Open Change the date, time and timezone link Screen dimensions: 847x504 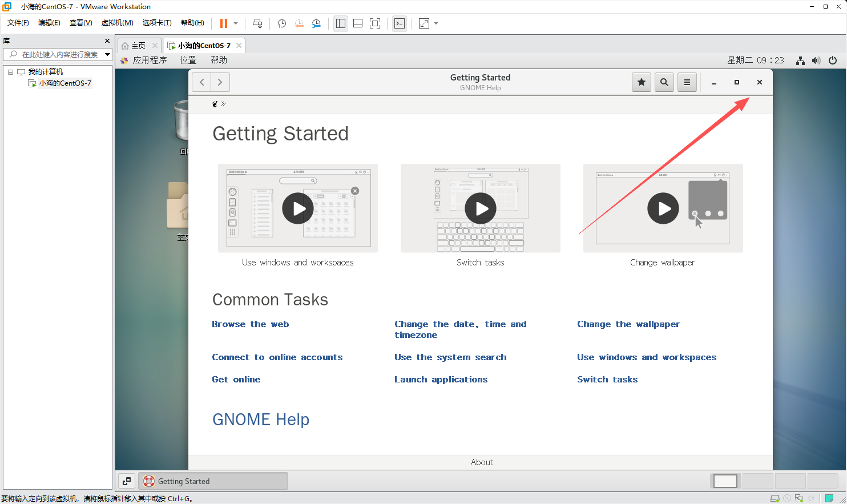[x=461, y=329]
